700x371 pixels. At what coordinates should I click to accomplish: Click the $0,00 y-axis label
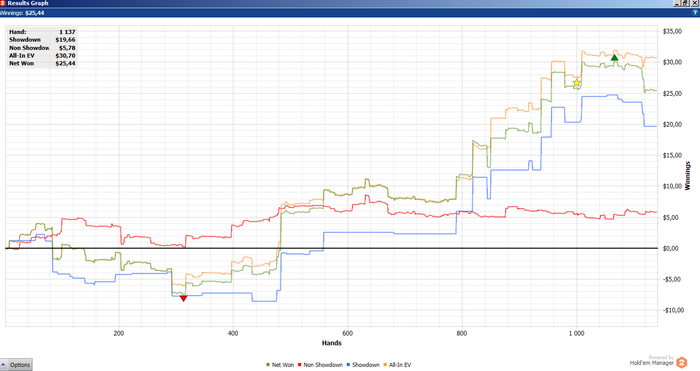tap(672, 248)
